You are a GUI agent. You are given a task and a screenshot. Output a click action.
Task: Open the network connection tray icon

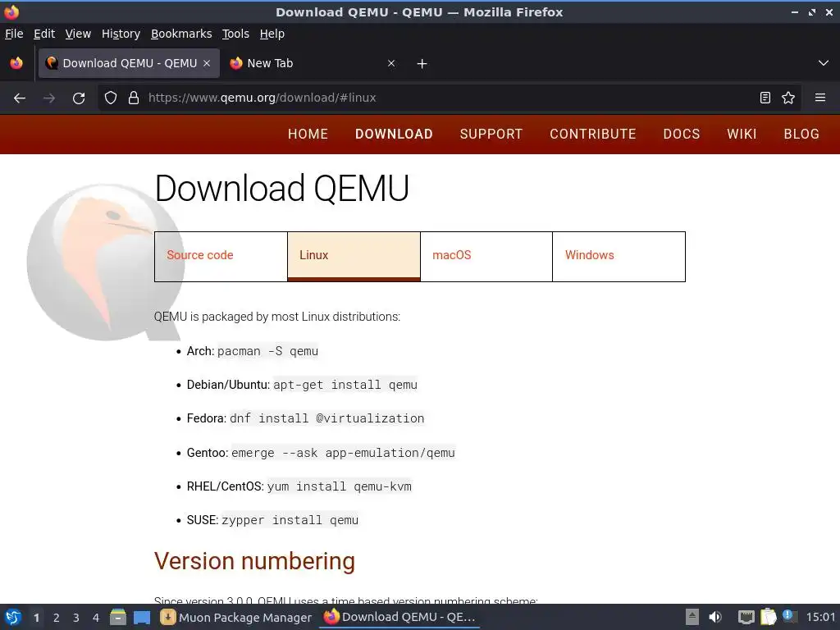[746, 617]
